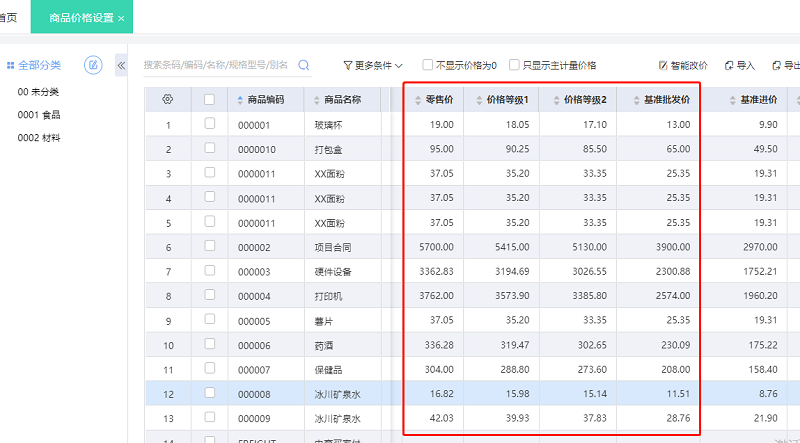Select 0001 食品 category
The width and height of the screenshot is (800, 443).
[x=39, y=115]
